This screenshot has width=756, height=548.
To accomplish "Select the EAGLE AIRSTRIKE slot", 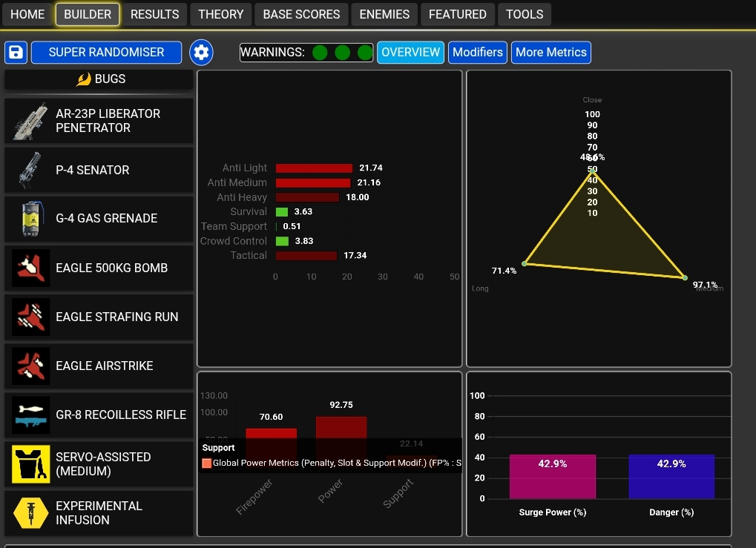I will click(x=99, y=366).
